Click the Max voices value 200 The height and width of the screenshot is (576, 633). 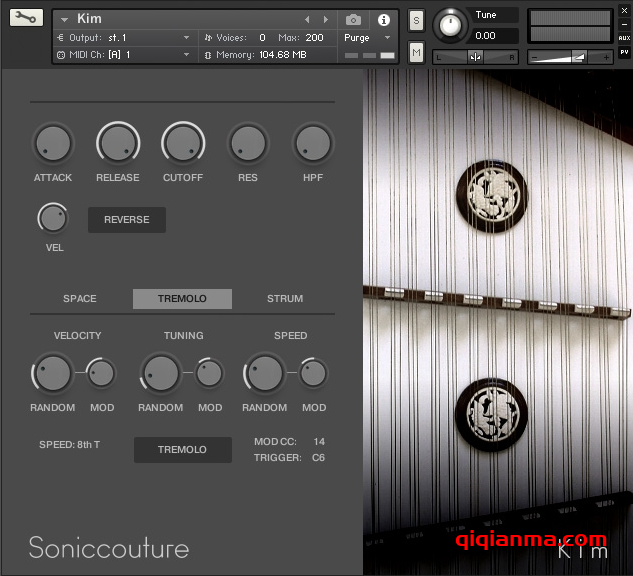[314, 38]
